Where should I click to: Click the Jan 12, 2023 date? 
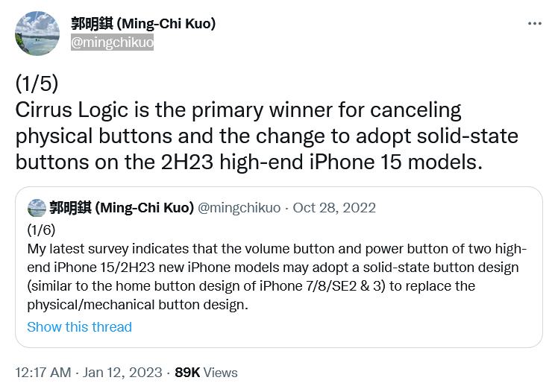point(122,373)
